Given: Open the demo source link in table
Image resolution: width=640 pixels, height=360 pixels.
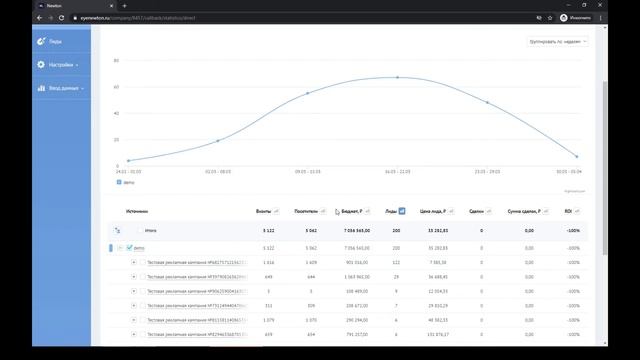Looking at the screenshot, I should tap(139, 248).
